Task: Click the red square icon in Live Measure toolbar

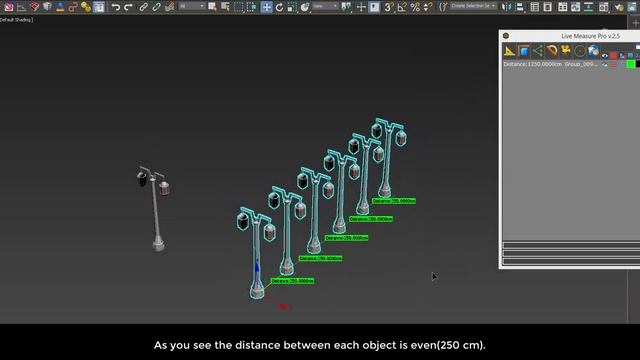Action: point(613,56)
